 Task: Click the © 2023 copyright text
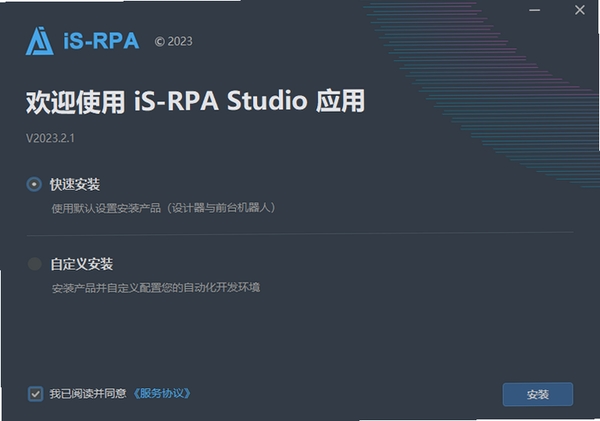[173, 41]
